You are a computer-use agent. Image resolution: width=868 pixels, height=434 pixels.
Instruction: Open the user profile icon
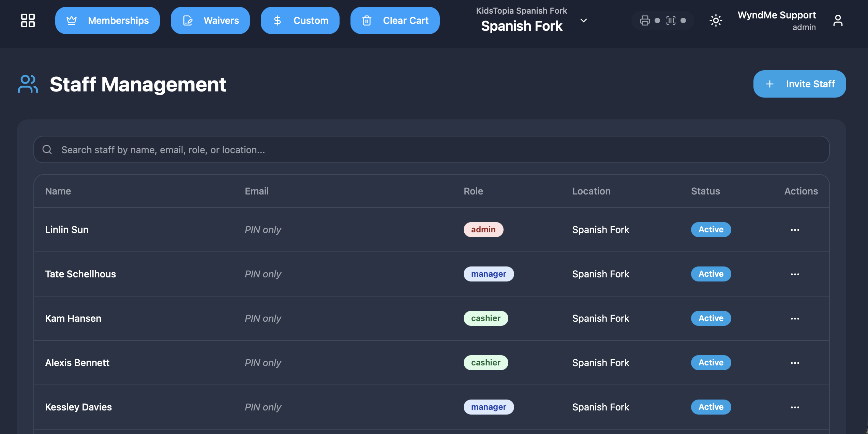pos(838,20)
